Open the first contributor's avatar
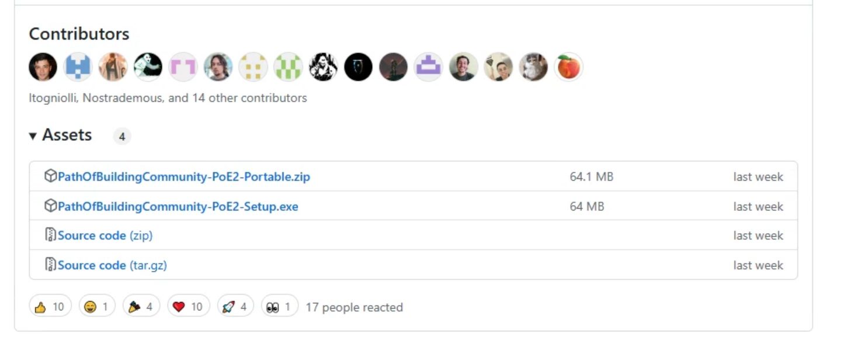Image resolution: width=868 pixels, height=350 pixels. pyautogui.click(x=43, y=67)
